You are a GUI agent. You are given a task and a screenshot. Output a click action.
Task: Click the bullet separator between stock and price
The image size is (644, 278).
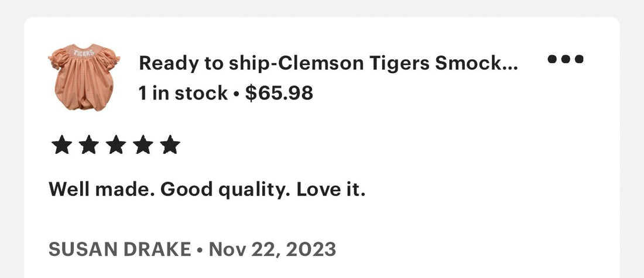point(236,94)
